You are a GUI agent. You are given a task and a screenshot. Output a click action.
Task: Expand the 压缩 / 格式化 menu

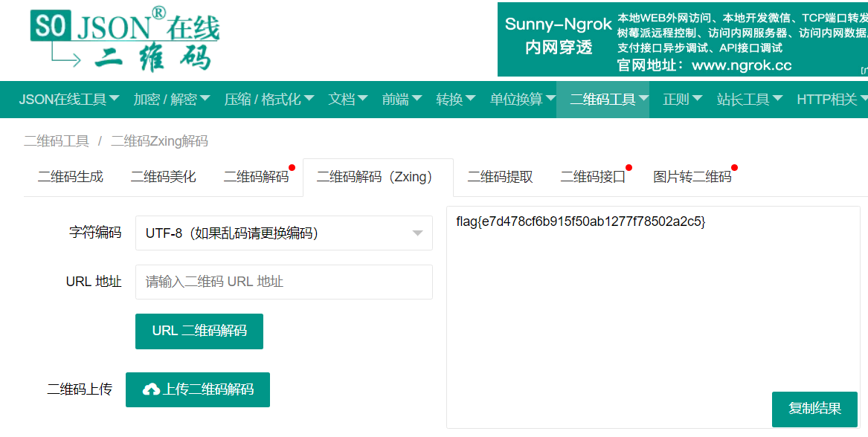[269, 100]
